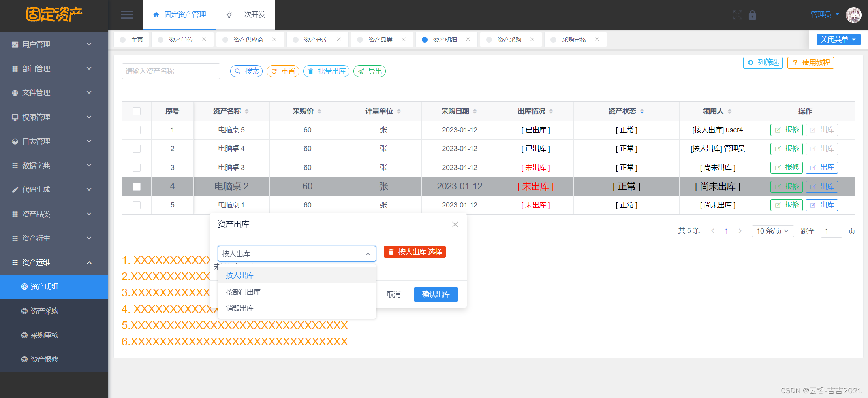Viewport: 868px width, 398px height.
Task: Expand the 日志管理 sidebar menu
Action: 54,141
